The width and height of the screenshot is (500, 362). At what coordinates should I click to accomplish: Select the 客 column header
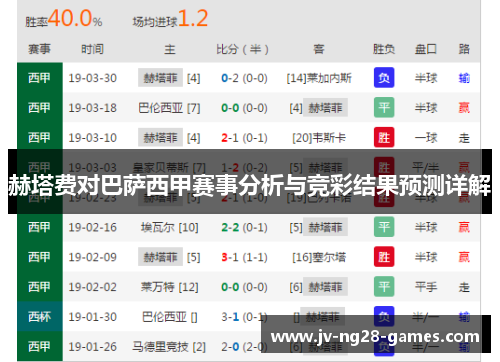click(x=319, y=49)
